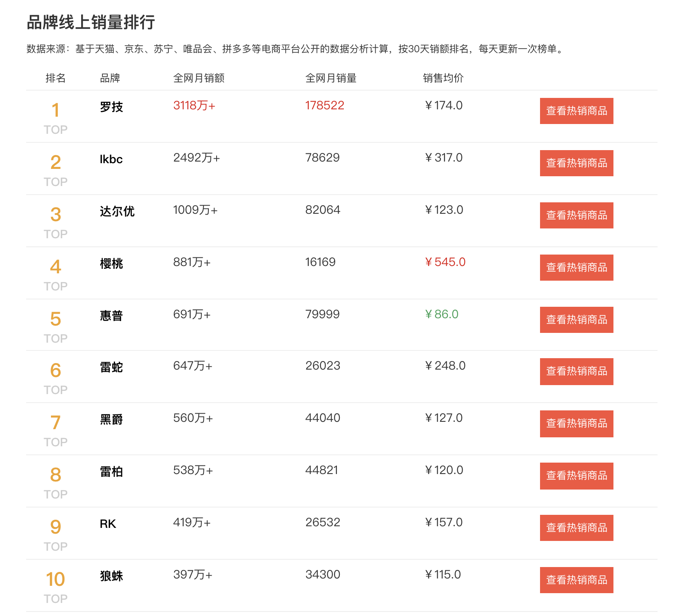Click the 销售均价 column header
The image size is (673, 616).
click(x=443, y=78)
